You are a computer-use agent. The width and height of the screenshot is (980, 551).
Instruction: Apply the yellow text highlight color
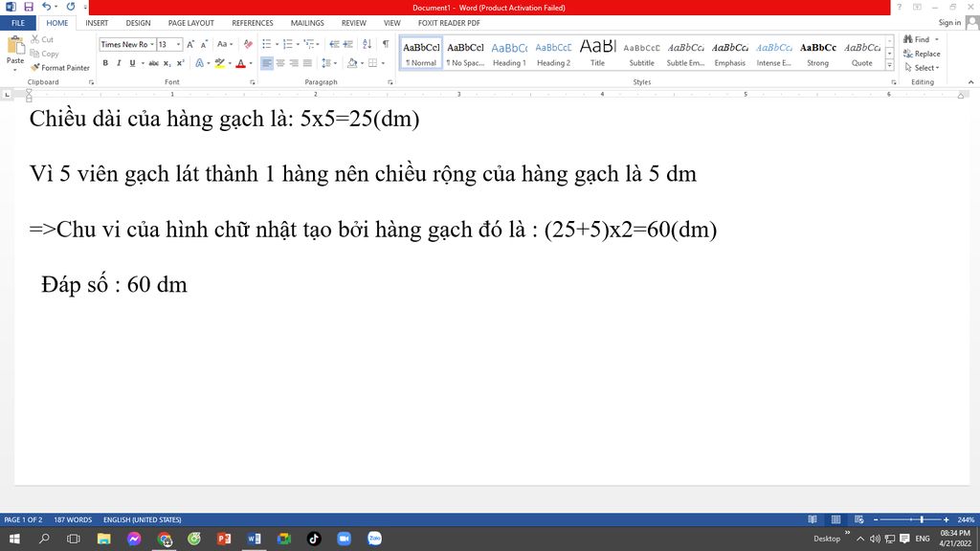[x=219, y=63]
